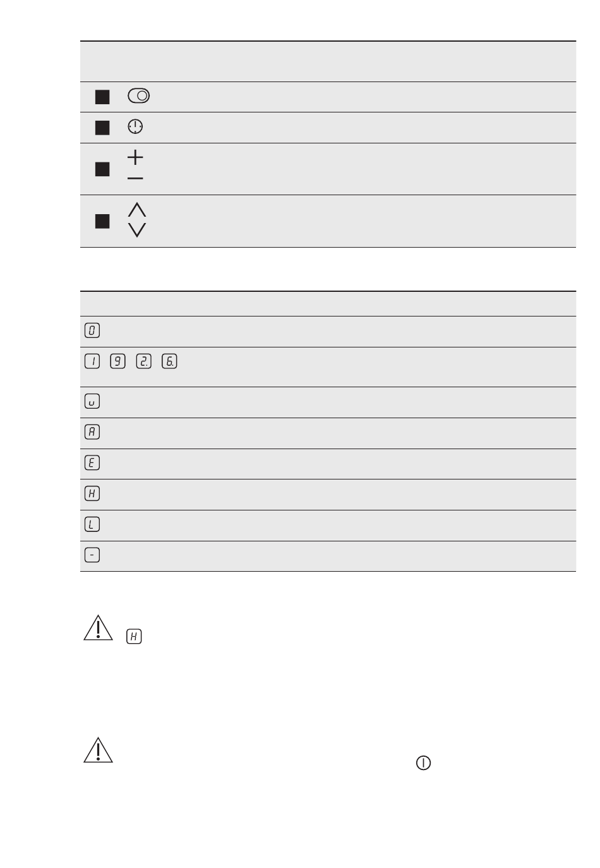
Task: Click the display symbol showing 2 with dot
Action: (x=143, y=361)
